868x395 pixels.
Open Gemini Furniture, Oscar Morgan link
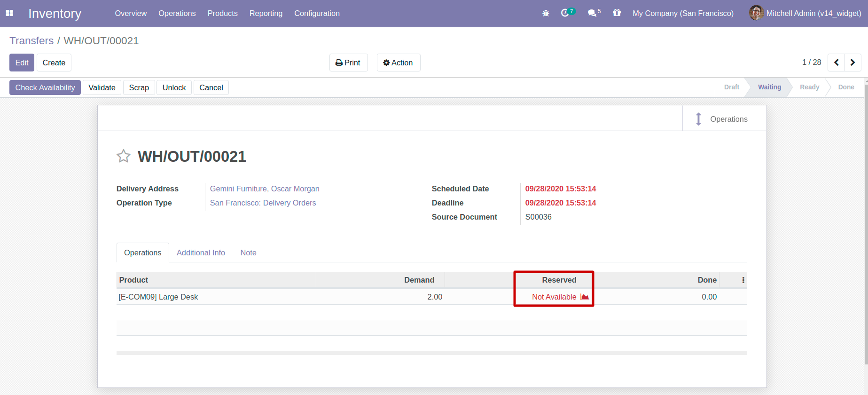tap(265, 189)
